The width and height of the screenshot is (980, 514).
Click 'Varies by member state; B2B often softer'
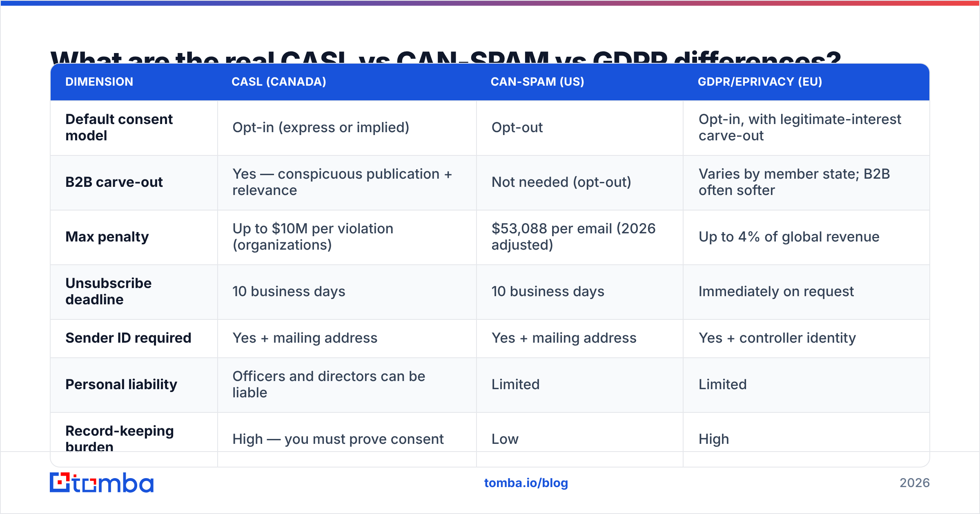click(x=794, y=182)
